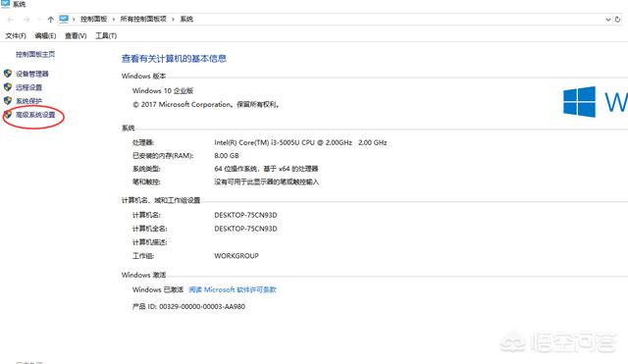628x364 pixels.
Task: Click the Windows 10 企业版 text
Action: 163,91
